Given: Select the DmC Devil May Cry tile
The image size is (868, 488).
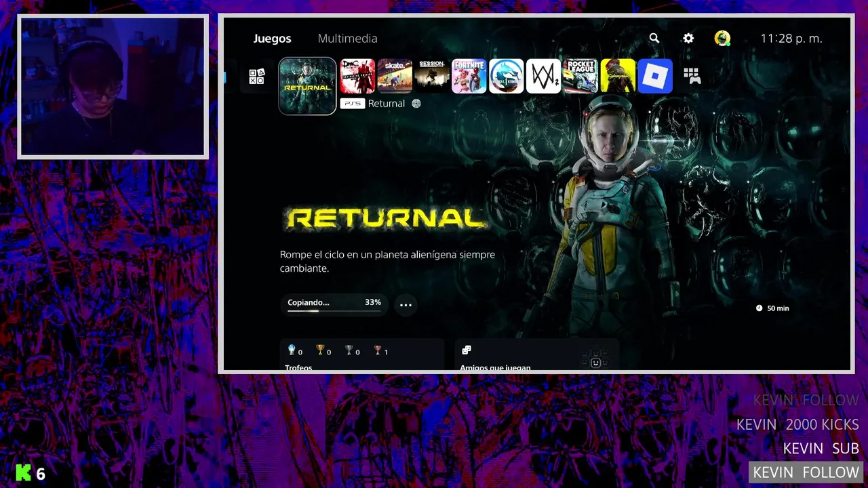Looking at the screenshot, I should [x=357, y=76].
